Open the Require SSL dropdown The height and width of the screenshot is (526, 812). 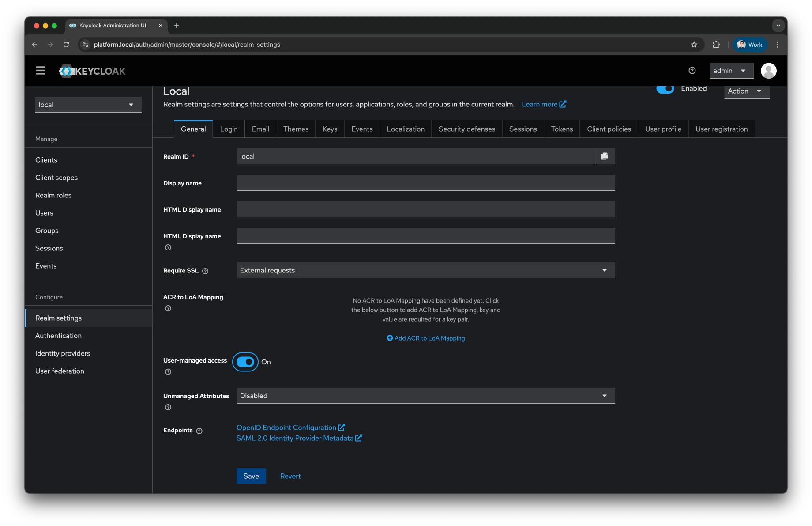604,270
